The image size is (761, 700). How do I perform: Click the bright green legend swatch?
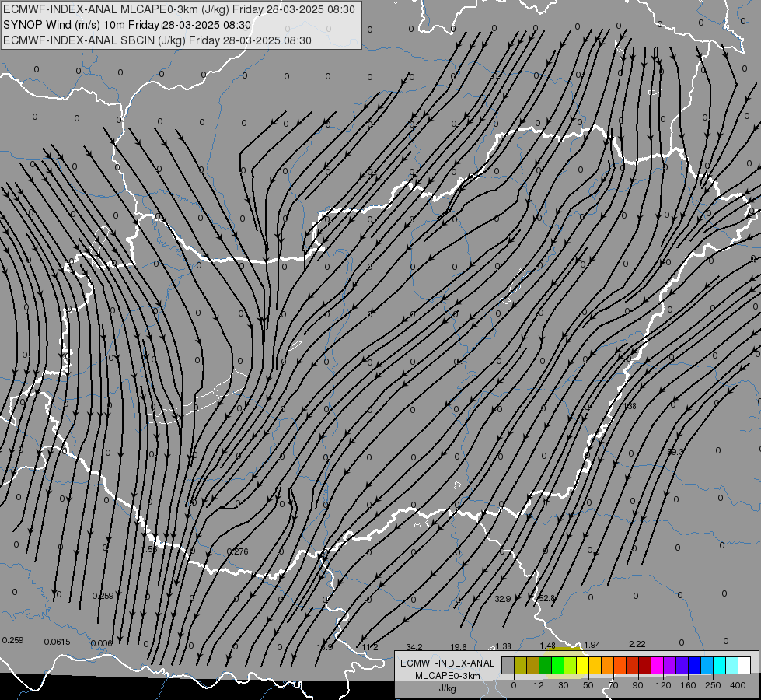point(557,665)
